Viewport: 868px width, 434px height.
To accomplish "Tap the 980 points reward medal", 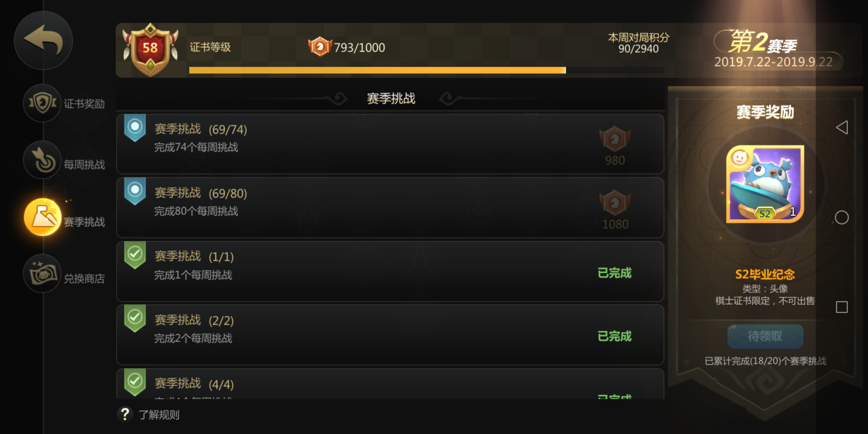I will point(615,139).
